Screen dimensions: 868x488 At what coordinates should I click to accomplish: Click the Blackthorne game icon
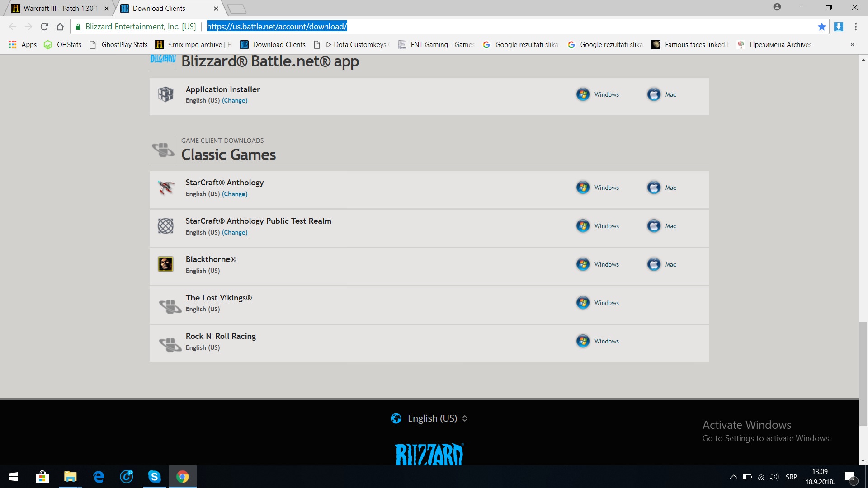click(x=165, y=264)
